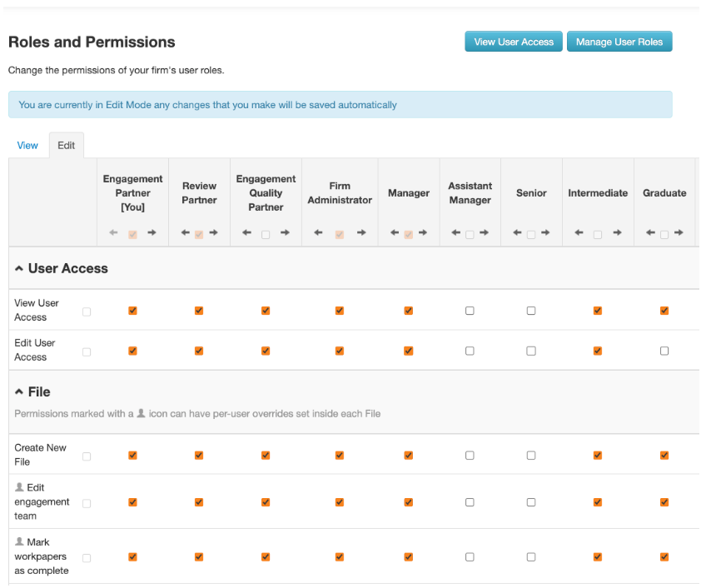Toggle the Mark workpapers as complete row checkbox
This screenshot has width=706, height=588.
pyautogui.click(x=87, y=556)
